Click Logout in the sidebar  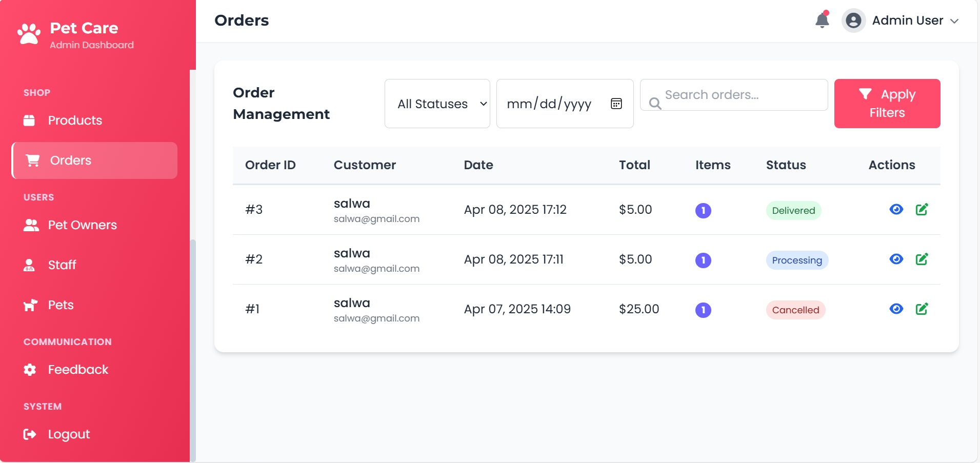(x=69, y=434)
